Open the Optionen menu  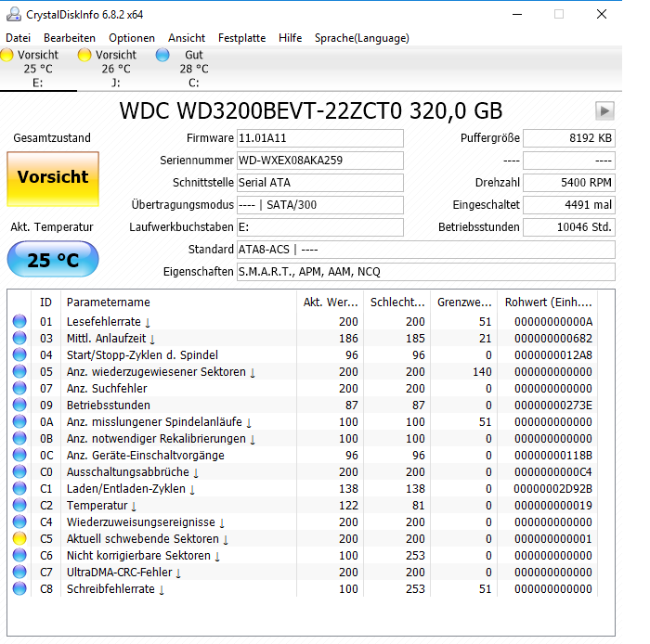pos(132,38)
